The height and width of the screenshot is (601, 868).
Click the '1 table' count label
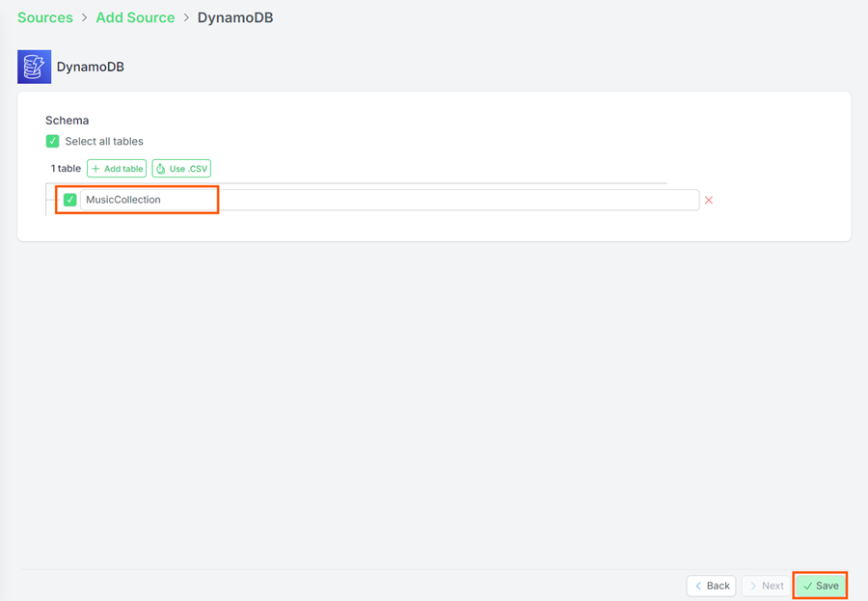coord(66,169)
